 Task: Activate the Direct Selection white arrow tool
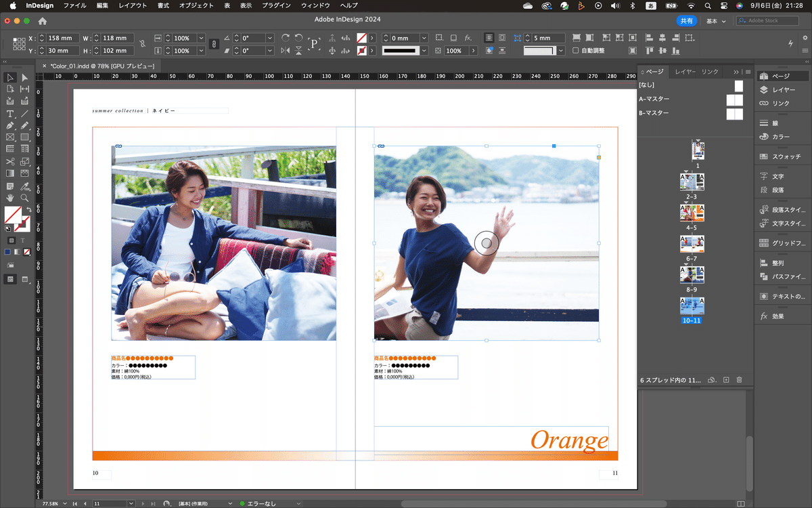pyautogui.click(x=25, y=77)
